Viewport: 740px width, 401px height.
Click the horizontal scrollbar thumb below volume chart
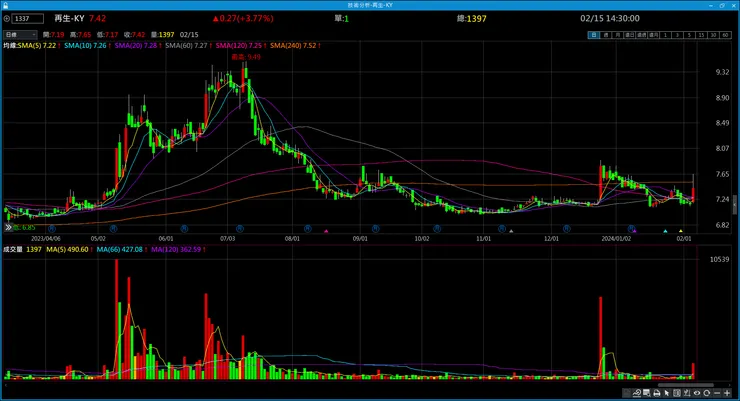click(x=686, y=385)
